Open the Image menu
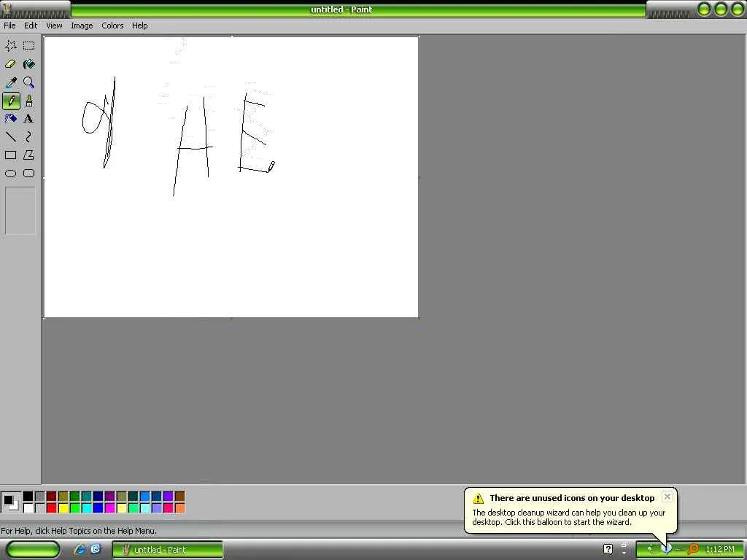Image resolution: width=747 pixels, height=560 pixels. (82, 26)
